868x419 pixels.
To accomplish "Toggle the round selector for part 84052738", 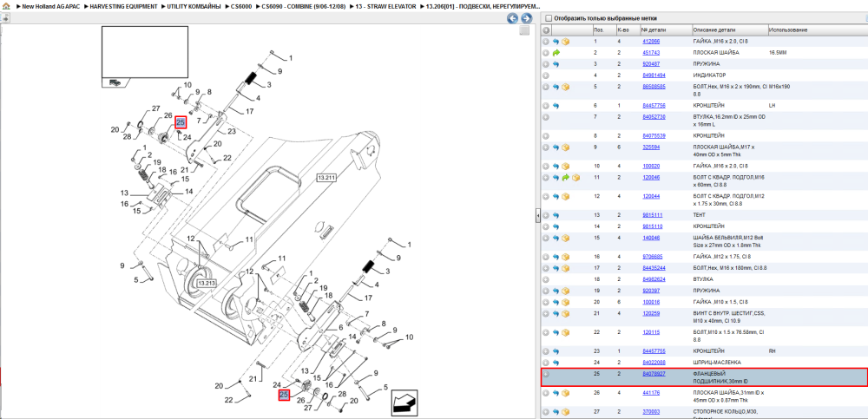I will (546, 117).
